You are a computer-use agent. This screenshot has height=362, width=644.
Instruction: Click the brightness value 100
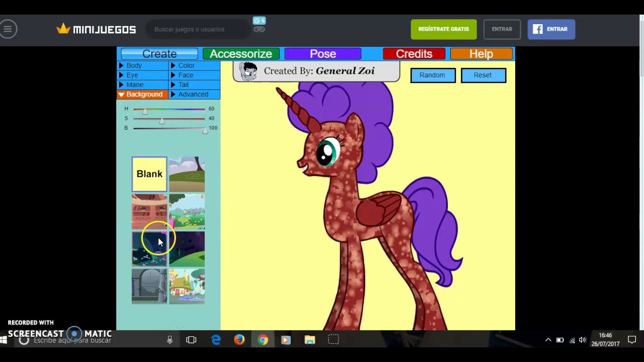213,128
